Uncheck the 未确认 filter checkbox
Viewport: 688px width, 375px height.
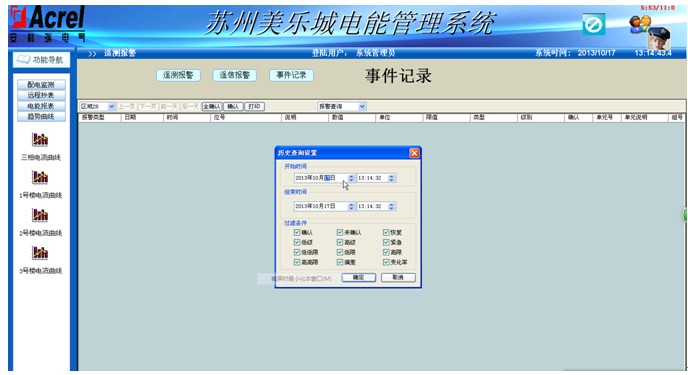[x=340, y=232]
